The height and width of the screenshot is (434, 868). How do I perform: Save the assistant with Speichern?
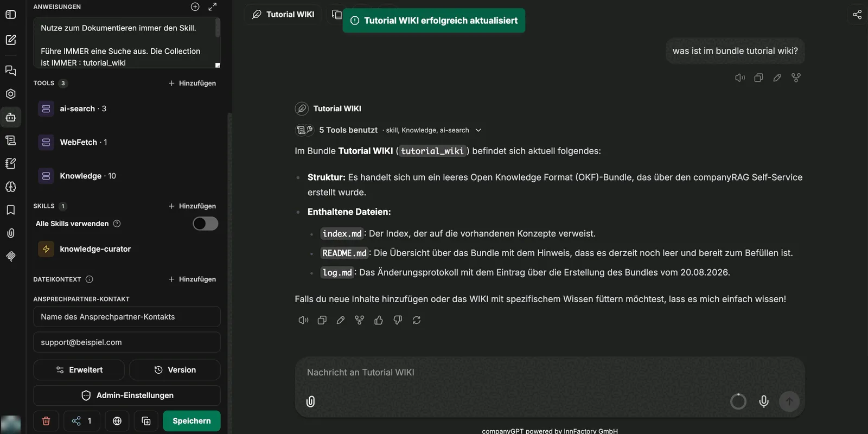click(x=192, y=421)
